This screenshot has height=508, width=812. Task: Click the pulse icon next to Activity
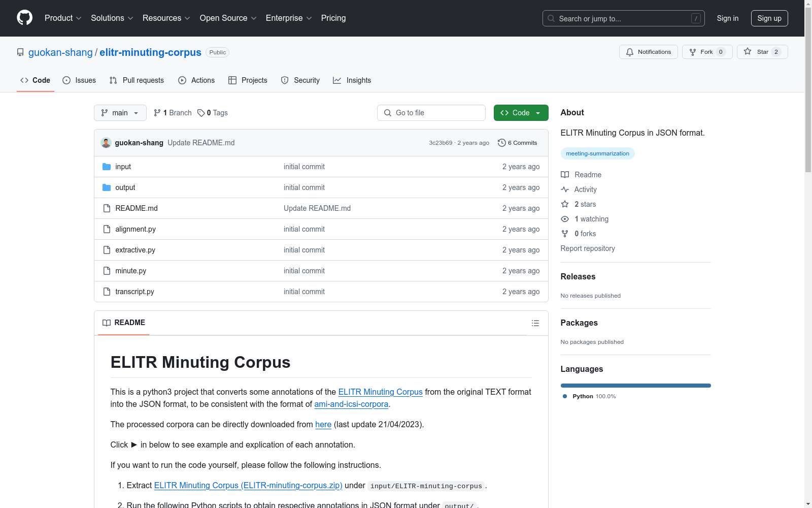point(565,189)
